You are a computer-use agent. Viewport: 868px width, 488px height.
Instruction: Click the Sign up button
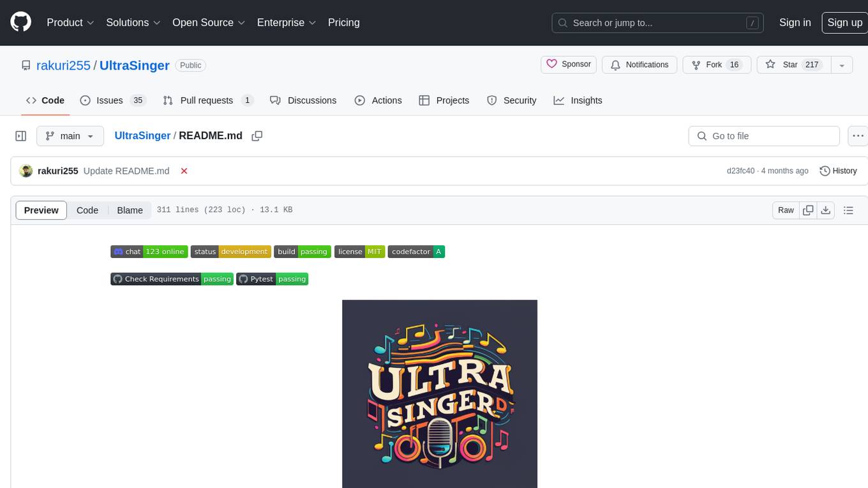844,22
